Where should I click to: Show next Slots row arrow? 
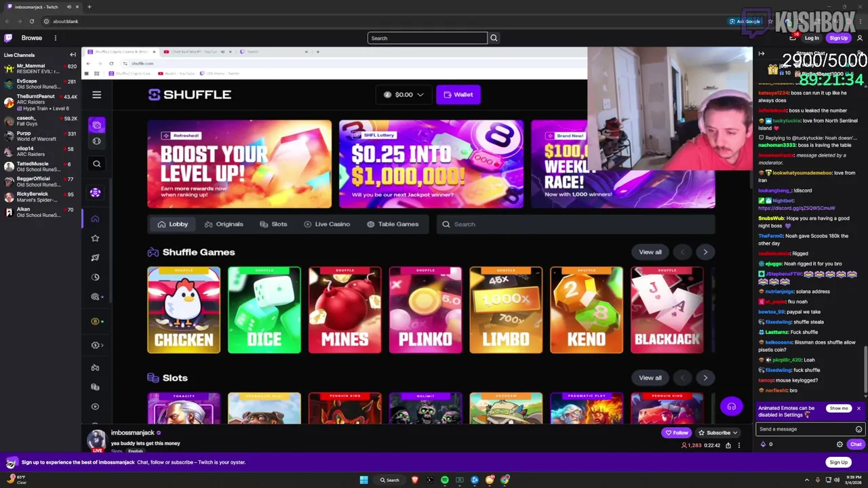(705, 378)
